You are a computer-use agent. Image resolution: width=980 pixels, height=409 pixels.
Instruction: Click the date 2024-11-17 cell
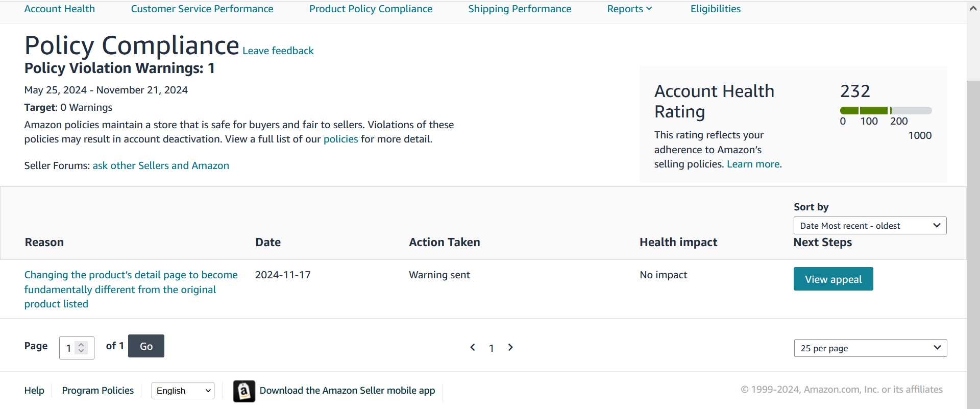coord(283,275)
